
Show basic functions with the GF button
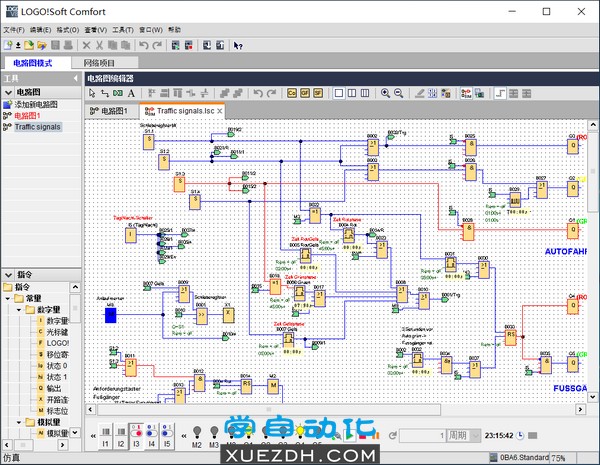(x=305, y=93)
